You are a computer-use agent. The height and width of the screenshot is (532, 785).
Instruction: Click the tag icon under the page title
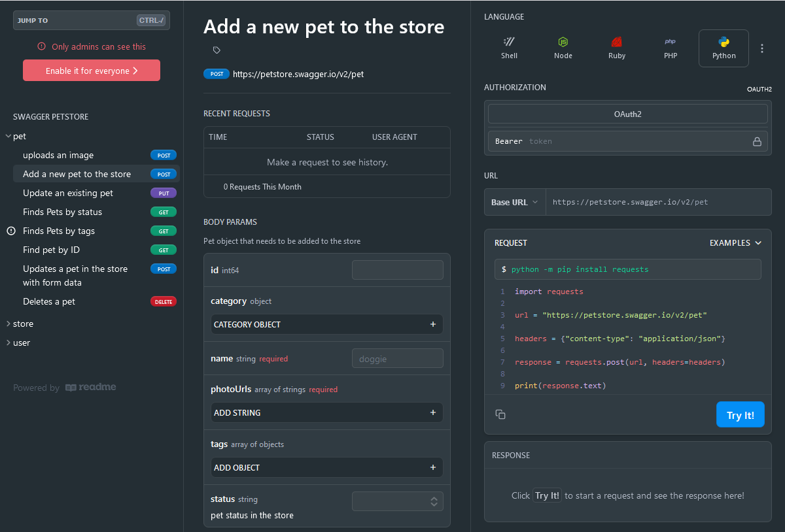pos(216,49)
